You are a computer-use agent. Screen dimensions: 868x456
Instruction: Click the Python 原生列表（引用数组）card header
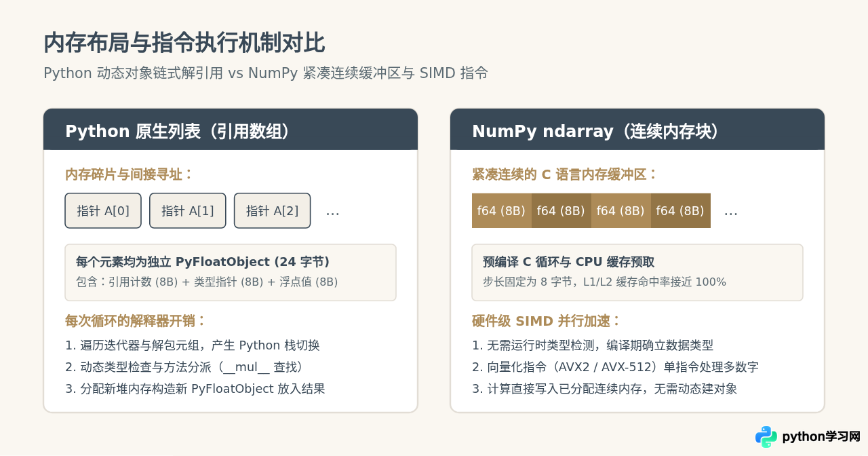pos(231,130)
